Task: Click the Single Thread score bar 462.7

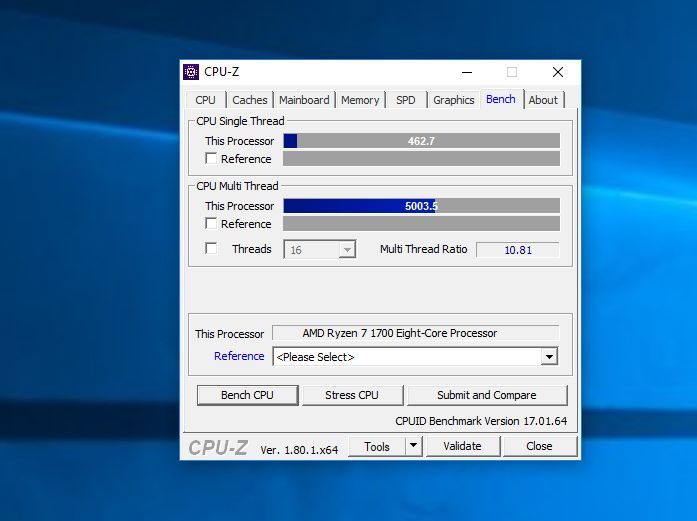Action: (x=421, y=141)
